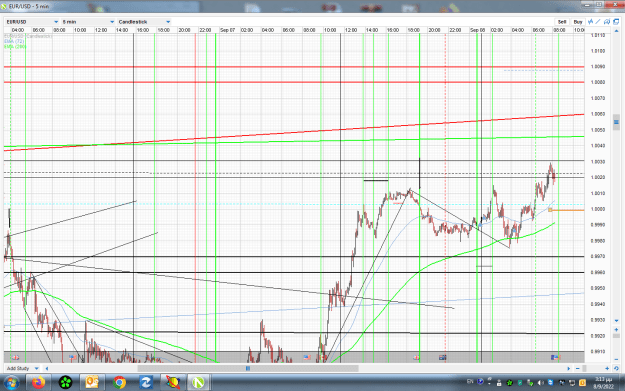
Task: Open the 5 min timeframe dropdown
Action: pyautogui.click(x=88, y=22)
